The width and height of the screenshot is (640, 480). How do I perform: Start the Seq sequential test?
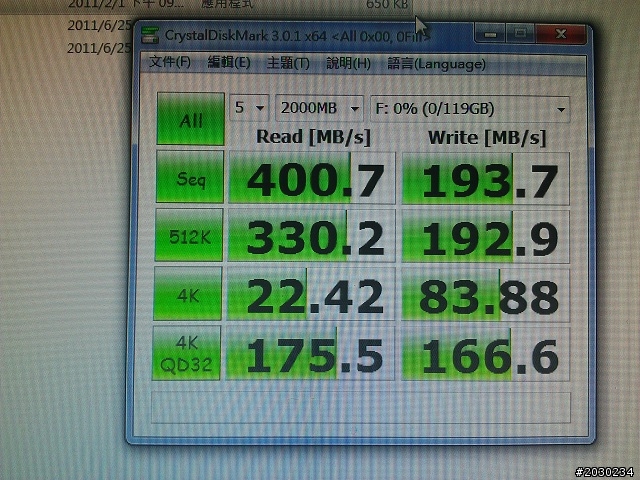(x=190, y=177)
